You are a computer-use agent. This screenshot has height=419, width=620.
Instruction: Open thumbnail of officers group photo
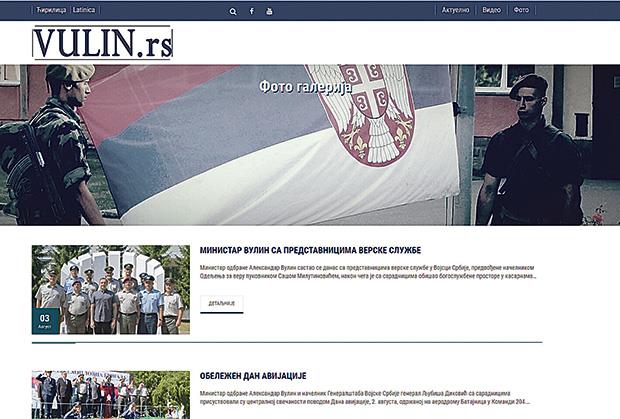[111, 290]
